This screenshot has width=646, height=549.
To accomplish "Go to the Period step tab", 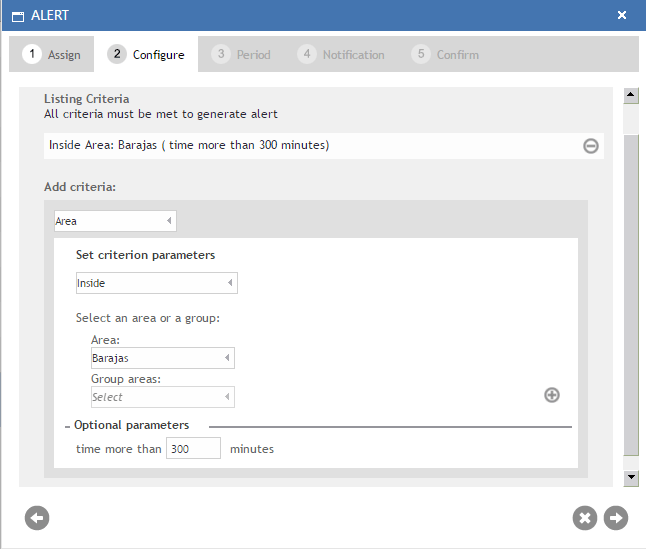I will click(x=241, y=54).
